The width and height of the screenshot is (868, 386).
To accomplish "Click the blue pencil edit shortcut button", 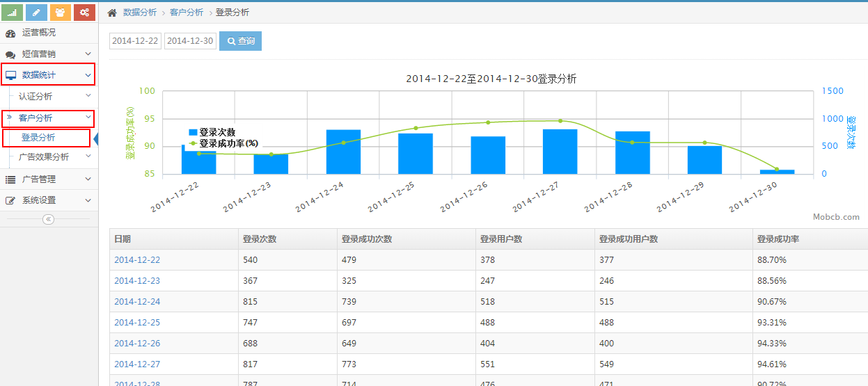I will (36, 13).
